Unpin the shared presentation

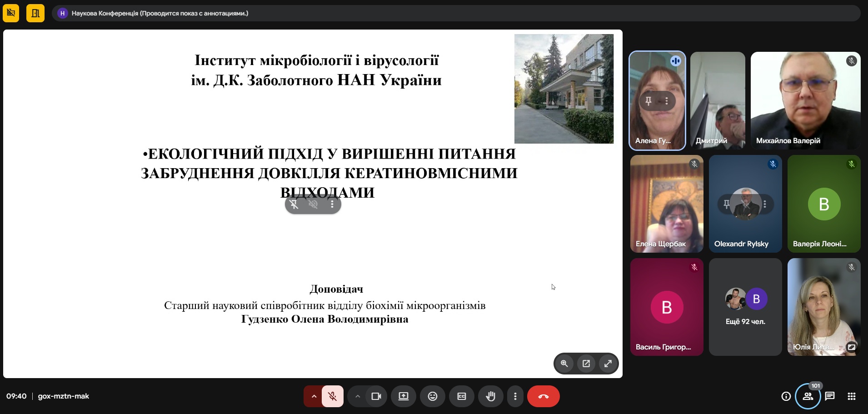tap(294, 205)
